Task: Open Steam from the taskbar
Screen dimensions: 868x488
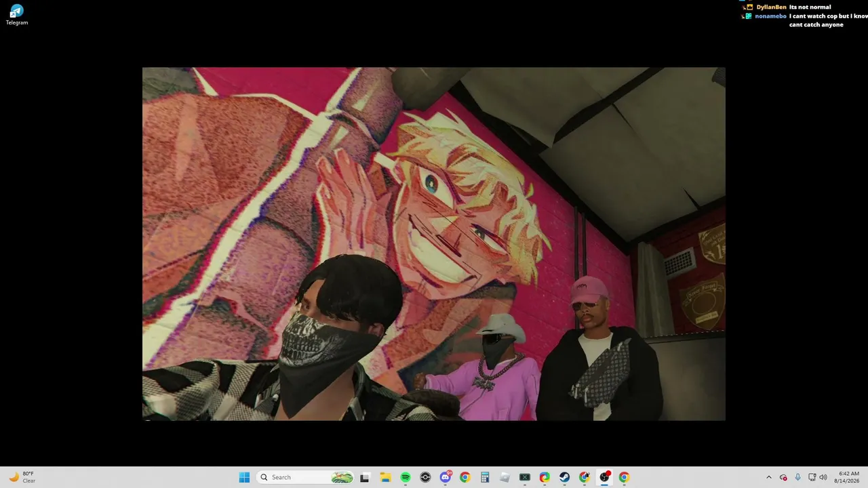Action: click(564, 477)
